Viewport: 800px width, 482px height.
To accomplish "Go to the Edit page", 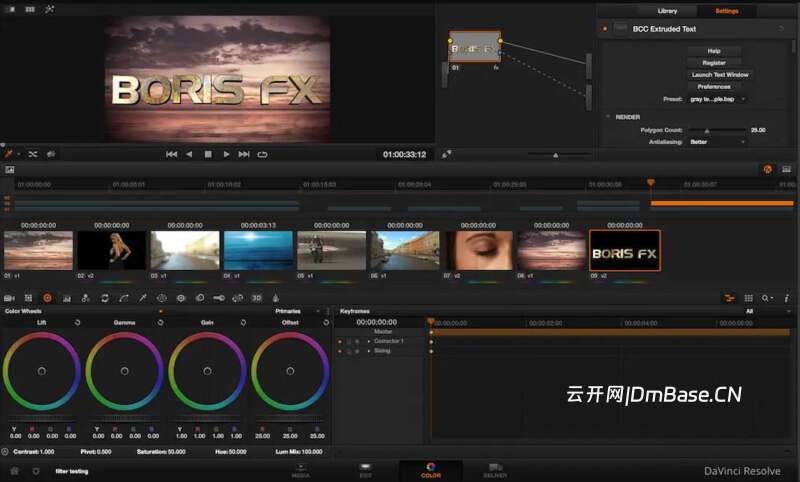I will point(365,471).
